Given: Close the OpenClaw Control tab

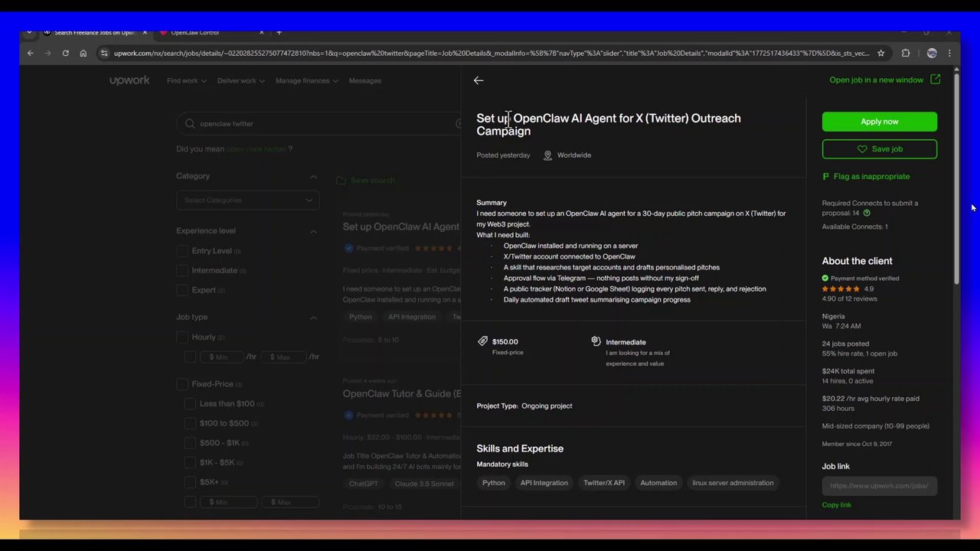Looking at the screenshot, I should [x=261, y=32].
